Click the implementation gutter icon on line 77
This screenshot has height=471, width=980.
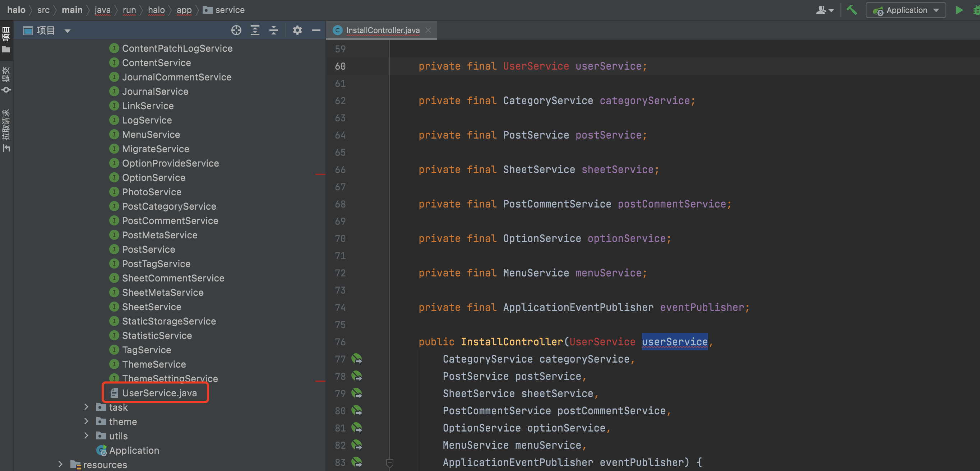(x=357, y=359)
